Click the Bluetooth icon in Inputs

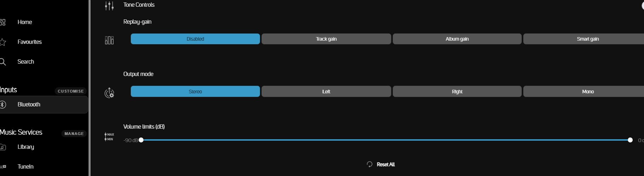click(x=3, y=105)
